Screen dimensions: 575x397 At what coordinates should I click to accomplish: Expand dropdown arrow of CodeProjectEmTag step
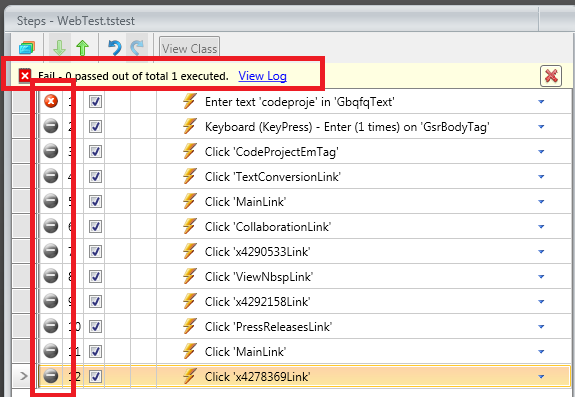click(x=541, y=151)
